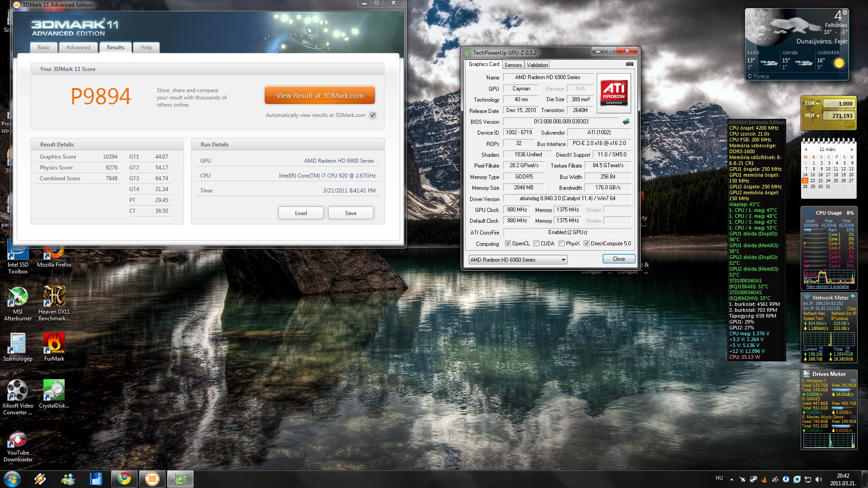Viewport: 868px width, 488px height.
Task: Click New version is available link
Action: [828, 286]
